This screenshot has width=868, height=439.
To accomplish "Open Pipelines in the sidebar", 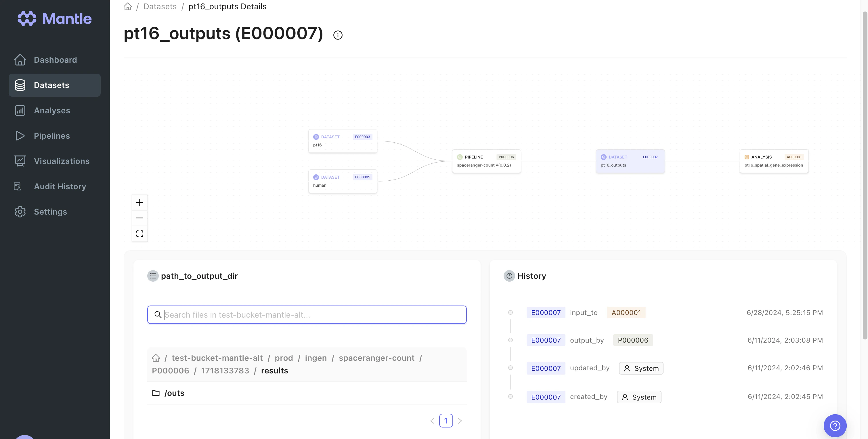I will [51, 136].
